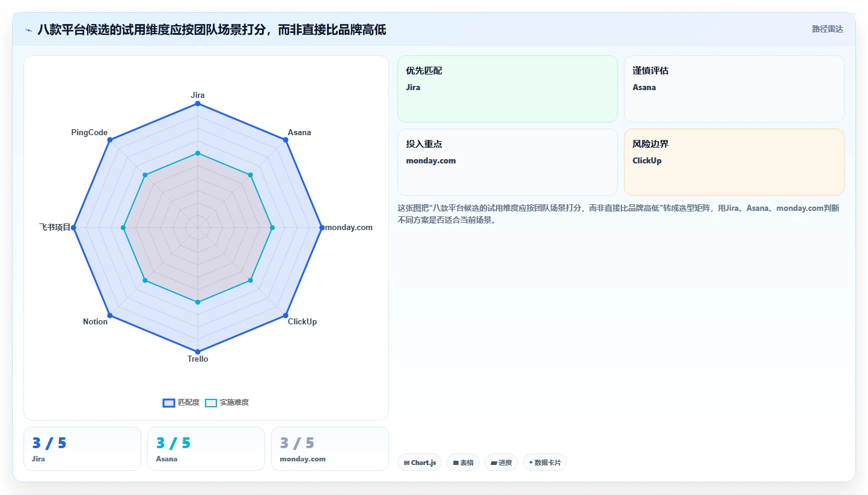Click the blue ClickUp outer data point
Viewport: 868px width, 495px height.
coord(286,315)
